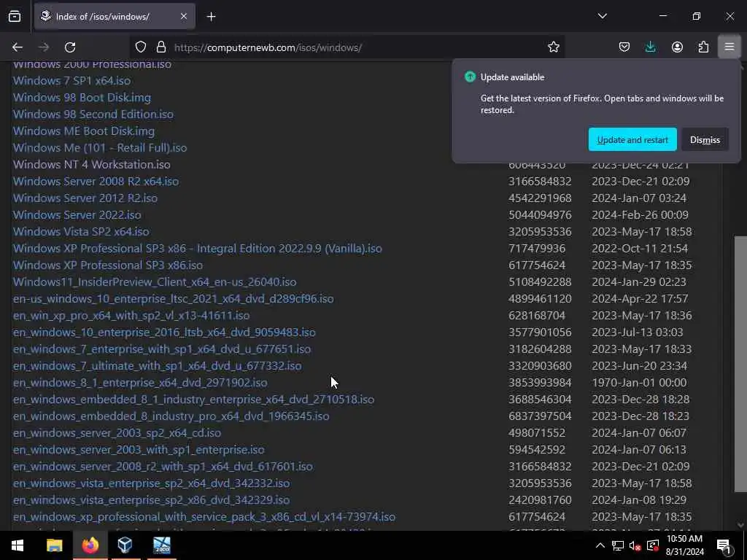Open en_windows_vista_enterprise_sp2_x86 iso link
Screen dimensions: 747x560
pyautogui.click(x=151, y=500)
